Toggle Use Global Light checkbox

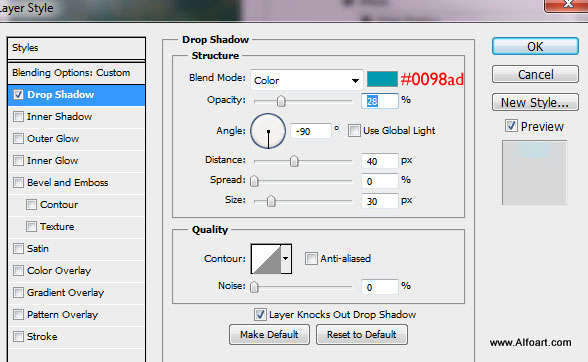point(354,131)
